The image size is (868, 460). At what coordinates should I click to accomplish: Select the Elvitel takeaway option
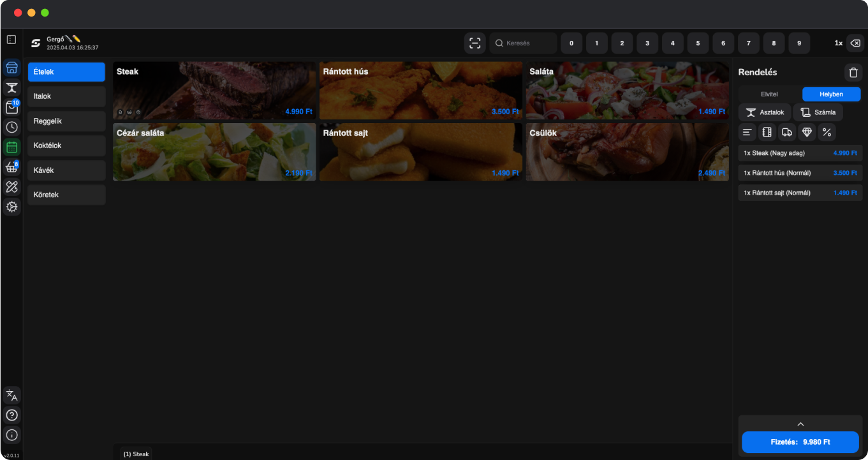pos(769,94)
